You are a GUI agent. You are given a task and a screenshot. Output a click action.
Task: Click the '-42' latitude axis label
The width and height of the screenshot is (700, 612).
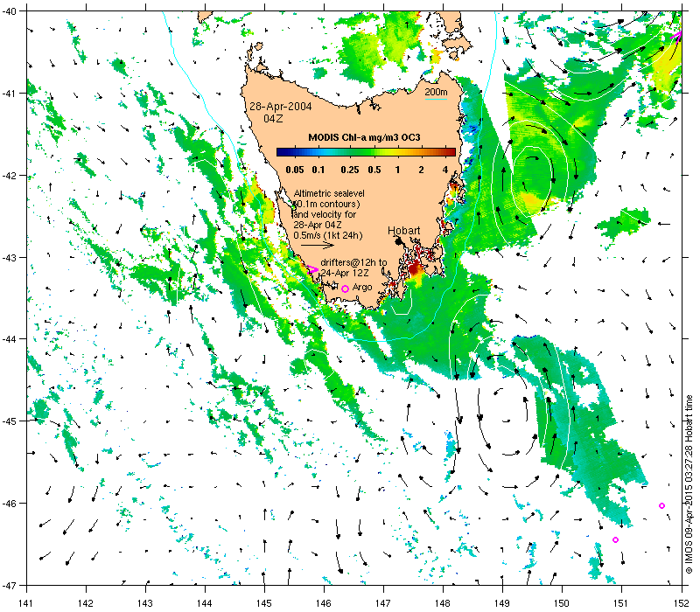click(x=9, y=176)
